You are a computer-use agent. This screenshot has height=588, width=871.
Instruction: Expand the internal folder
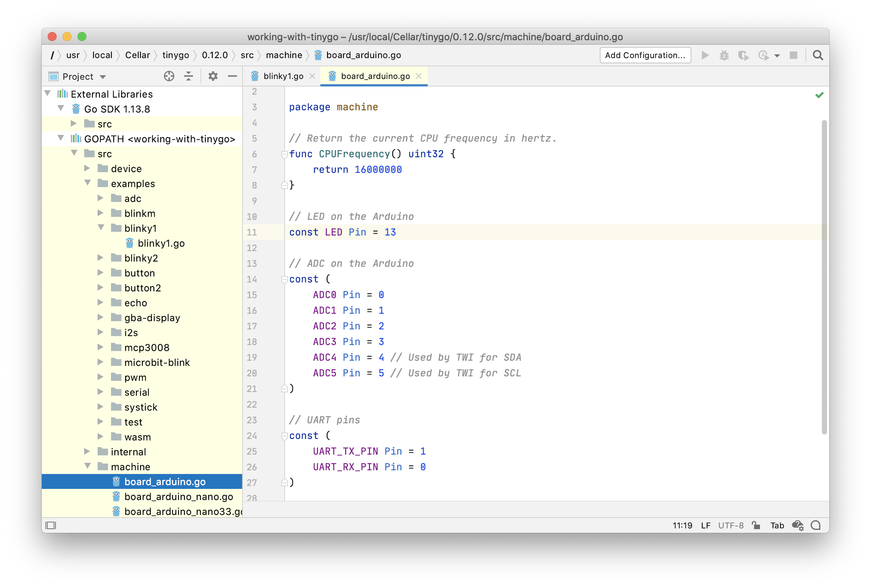click(87, 451)
